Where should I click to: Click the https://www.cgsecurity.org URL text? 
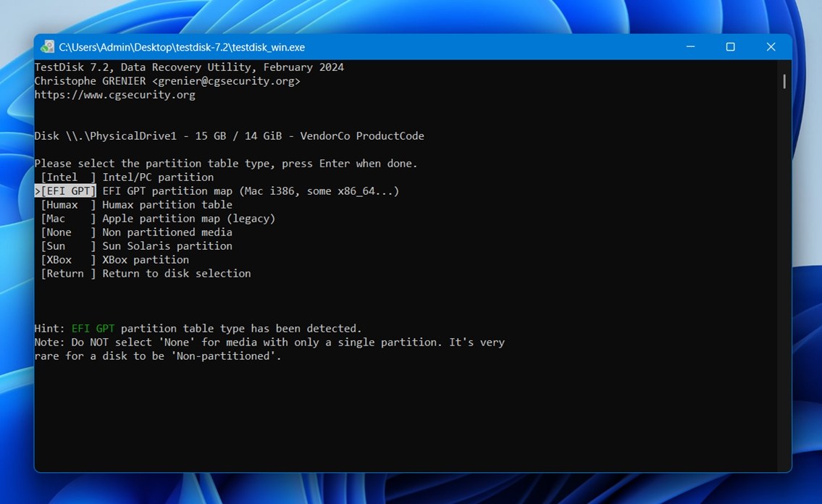(115, 95)
